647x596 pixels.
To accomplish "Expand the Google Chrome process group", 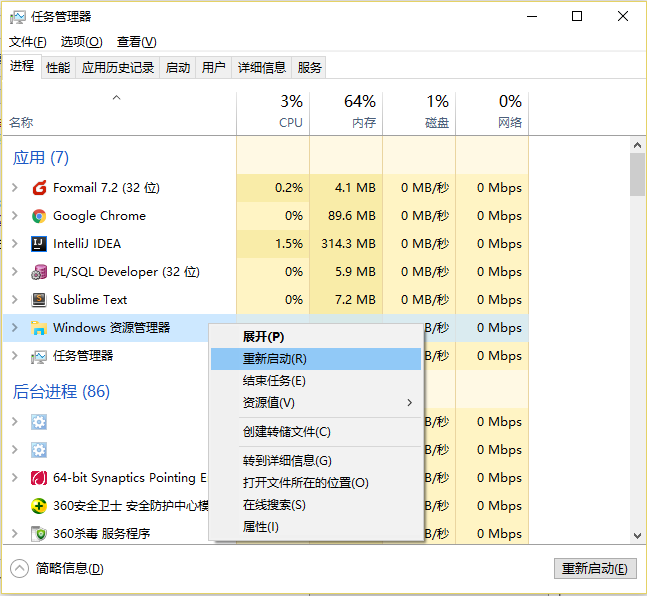I will 15,216.
